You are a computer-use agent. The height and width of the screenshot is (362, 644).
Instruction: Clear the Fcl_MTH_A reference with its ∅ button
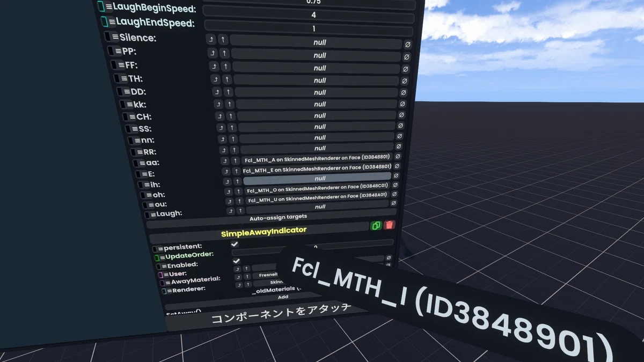pos(398,157)
